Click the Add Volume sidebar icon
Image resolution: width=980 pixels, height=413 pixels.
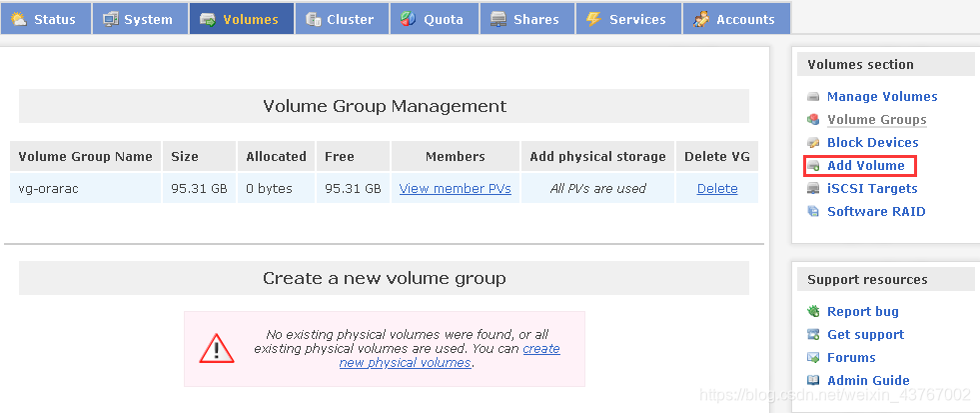pyautogui.click(x=813, y=166)
